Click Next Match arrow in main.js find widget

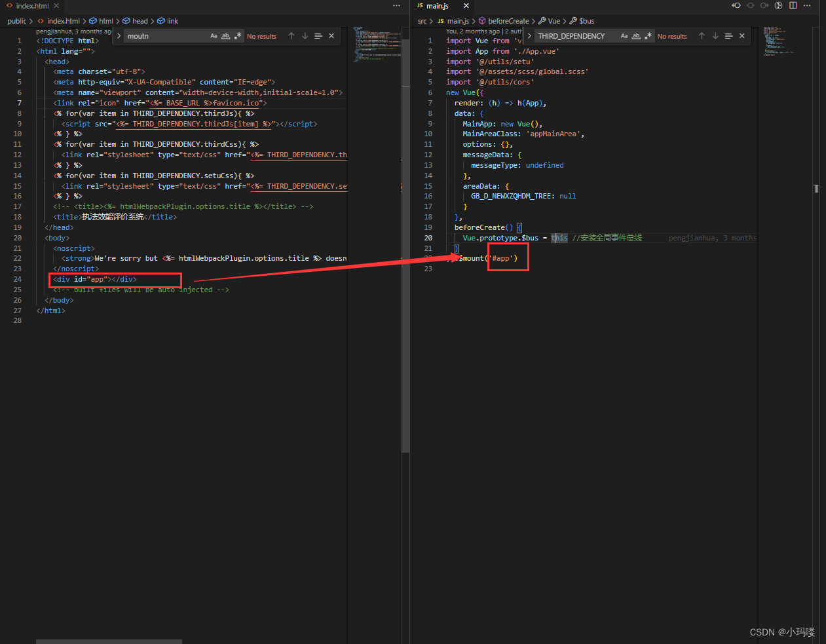715,36
